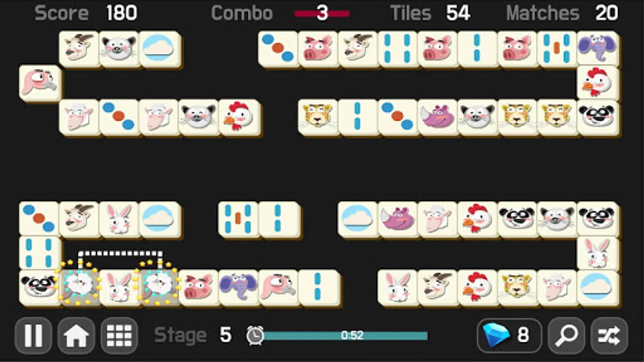Screen dimensions: 644x362
Task: Pick the chicken tile below the elephant
Action: tap(598, 82)
